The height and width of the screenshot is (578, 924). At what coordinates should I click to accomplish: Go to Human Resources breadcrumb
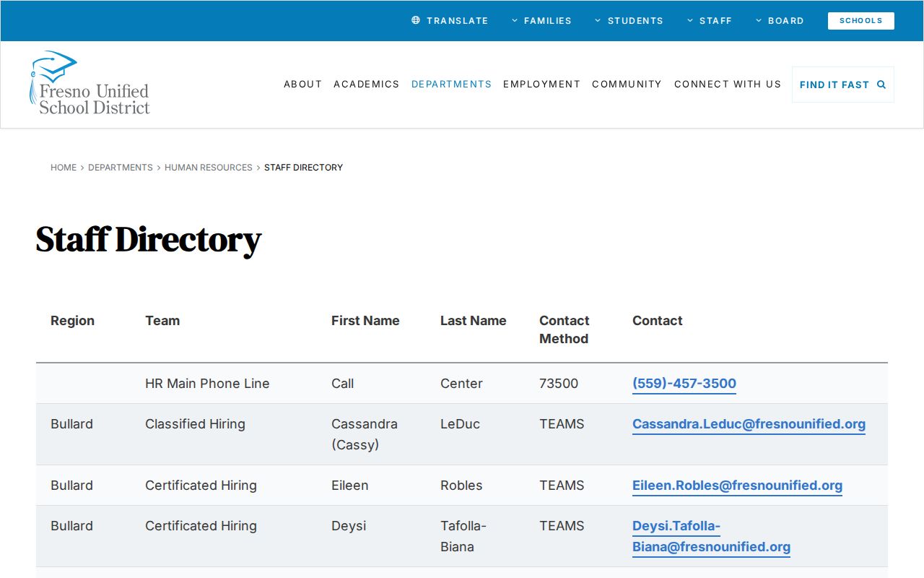209,168
